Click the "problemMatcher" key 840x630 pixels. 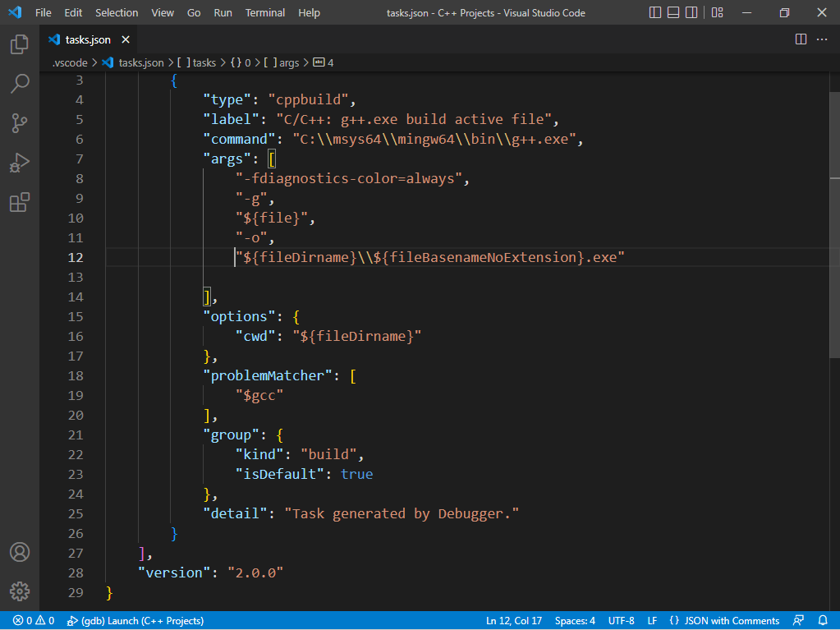tap(268, 375)
